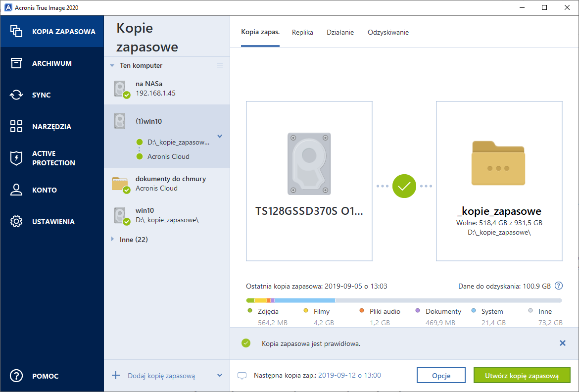This screenshot has height=392, width=579.
Task: Click the Pomoc help icon
Action: tap(16, 376)
